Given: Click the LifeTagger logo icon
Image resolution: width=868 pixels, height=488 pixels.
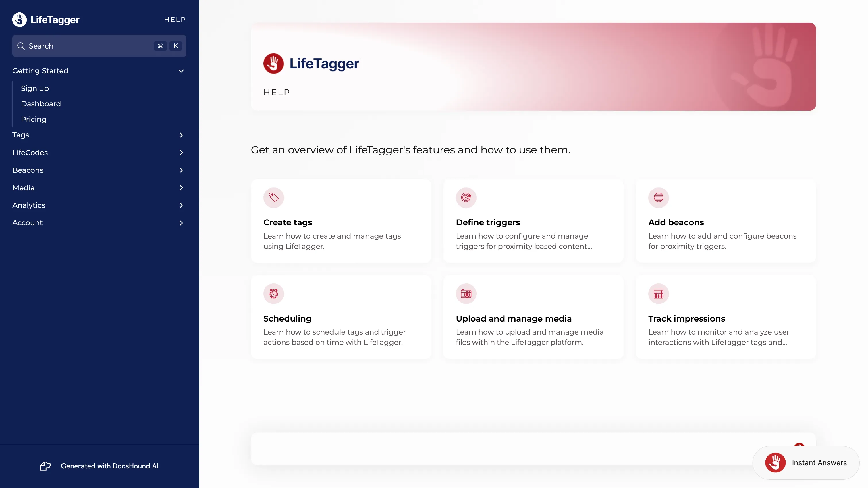Looking at the screenshot, I should click(x=20, y=19).
